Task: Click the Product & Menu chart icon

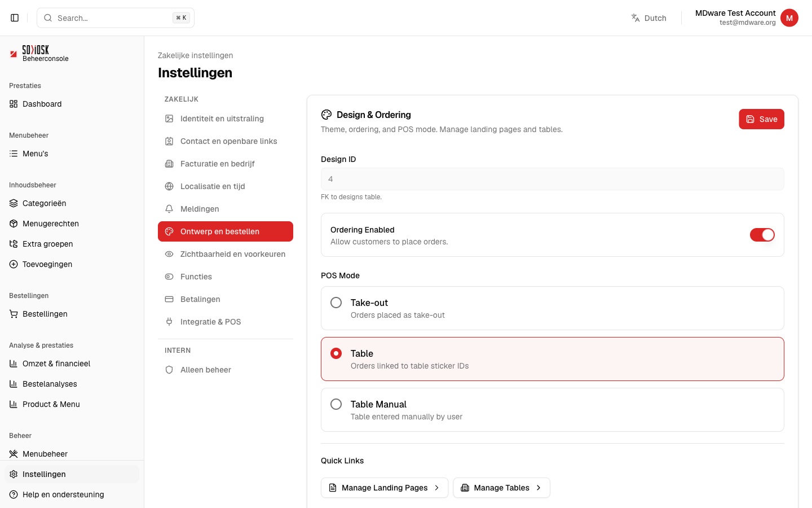Action: point(14,404)
